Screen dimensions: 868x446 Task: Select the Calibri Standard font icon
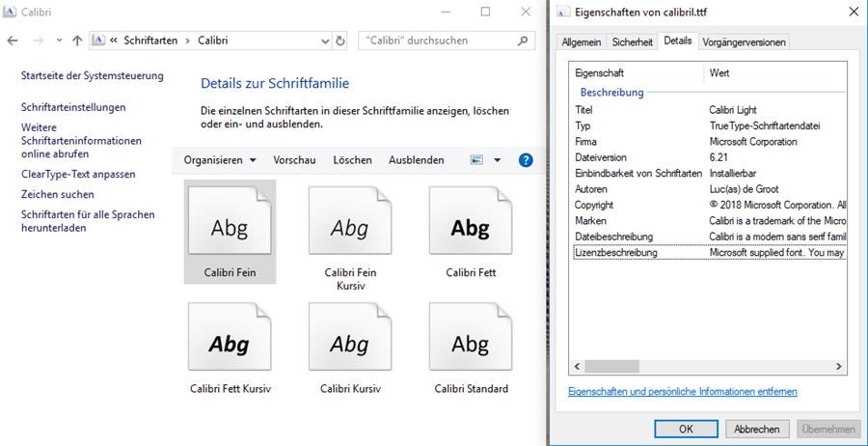(470, 343)
